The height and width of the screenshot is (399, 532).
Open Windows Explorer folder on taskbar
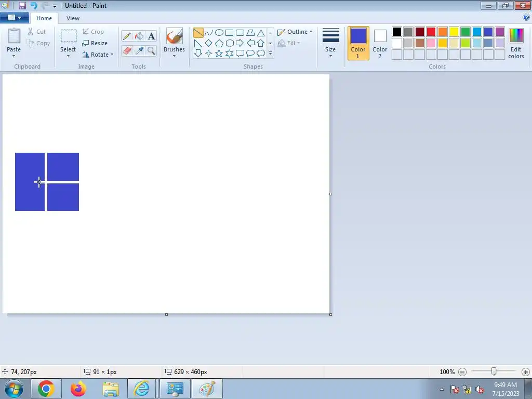[x=111, y=389]
